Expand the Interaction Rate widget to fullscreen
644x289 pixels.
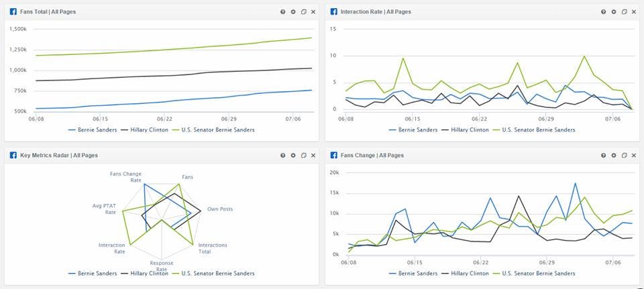pyautogui.click(x=624, y=12)
